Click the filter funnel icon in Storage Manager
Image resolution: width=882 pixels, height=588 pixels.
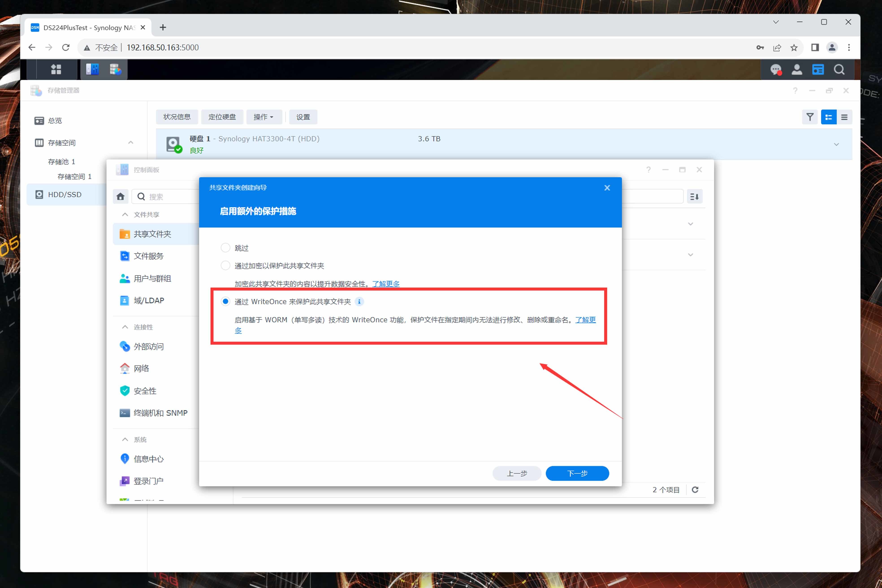tap(810, 117)
